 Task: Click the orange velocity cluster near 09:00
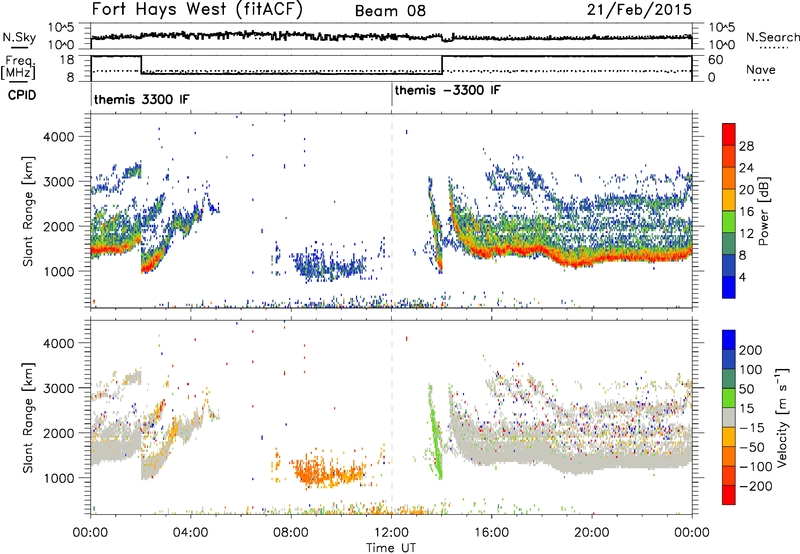(x=327, y=470)
